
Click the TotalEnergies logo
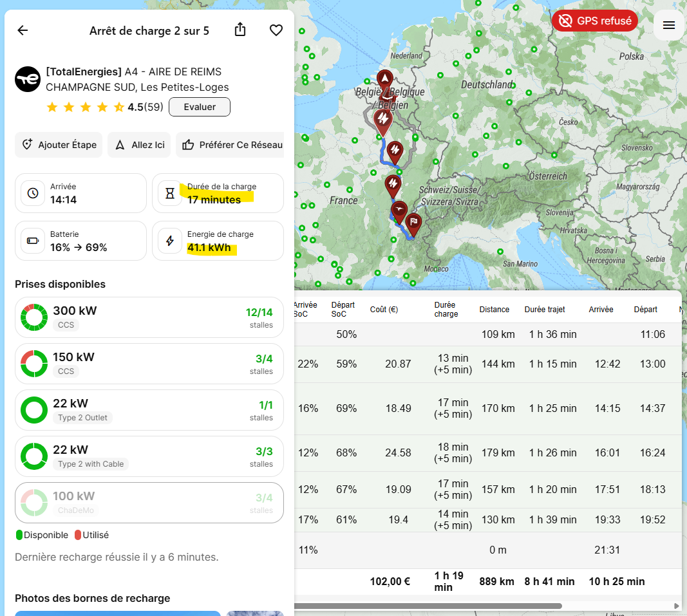tap(28, 79)
